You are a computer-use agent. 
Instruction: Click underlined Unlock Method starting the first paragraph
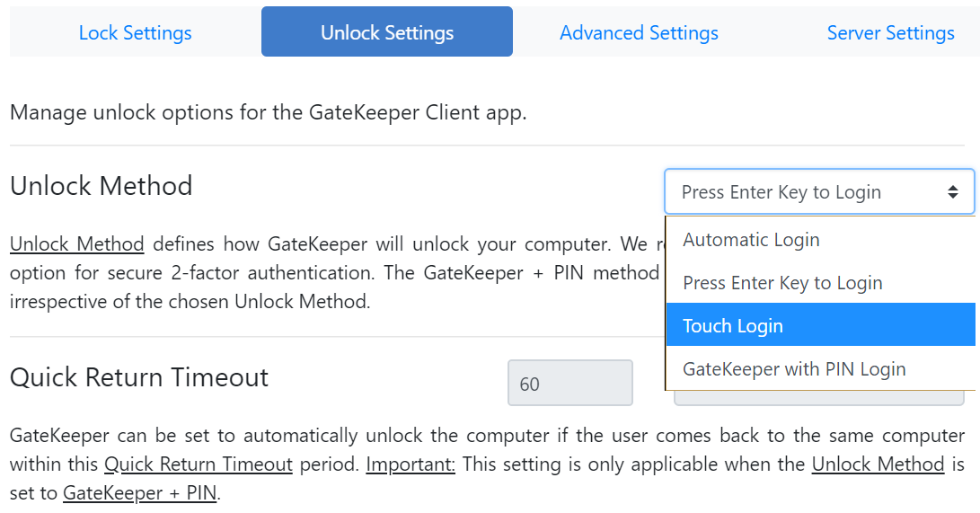(x=77, y=244)
